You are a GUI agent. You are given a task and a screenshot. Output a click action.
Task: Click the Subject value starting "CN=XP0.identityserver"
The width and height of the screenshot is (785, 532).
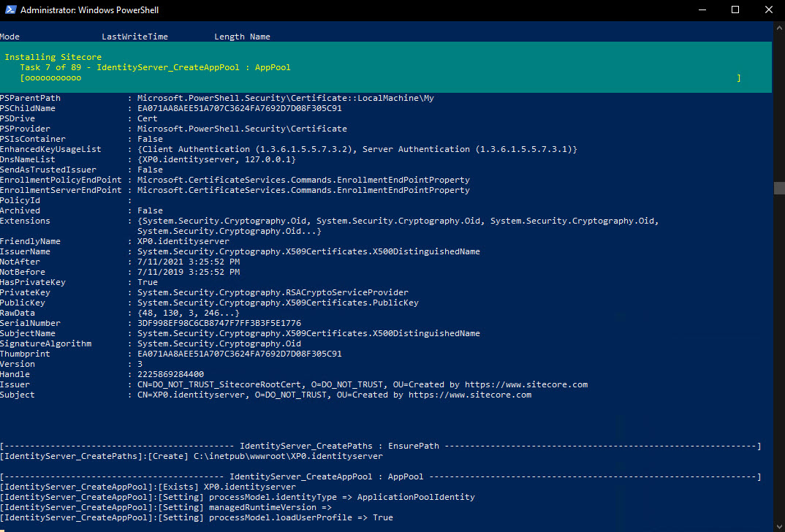tap(335, 395)
